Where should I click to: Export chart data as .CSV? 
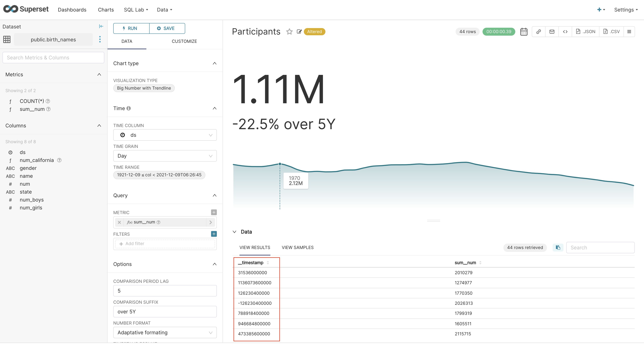(x=611, y=31)
